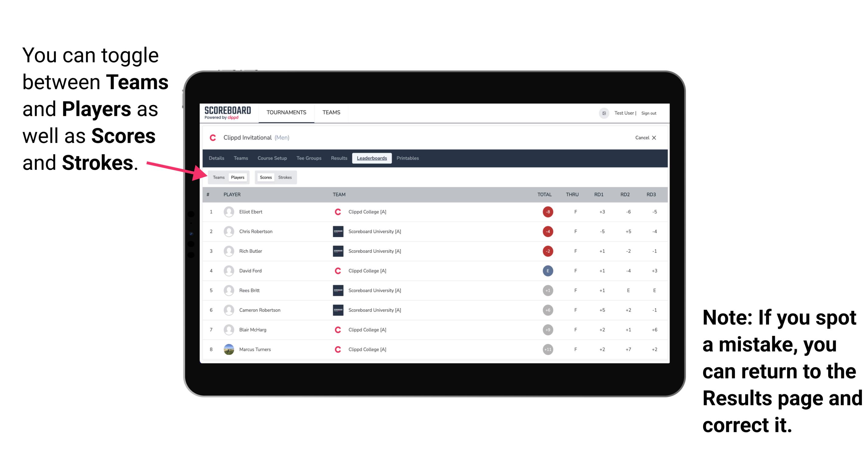Toggle to Strokes display mode

(286, 177)
